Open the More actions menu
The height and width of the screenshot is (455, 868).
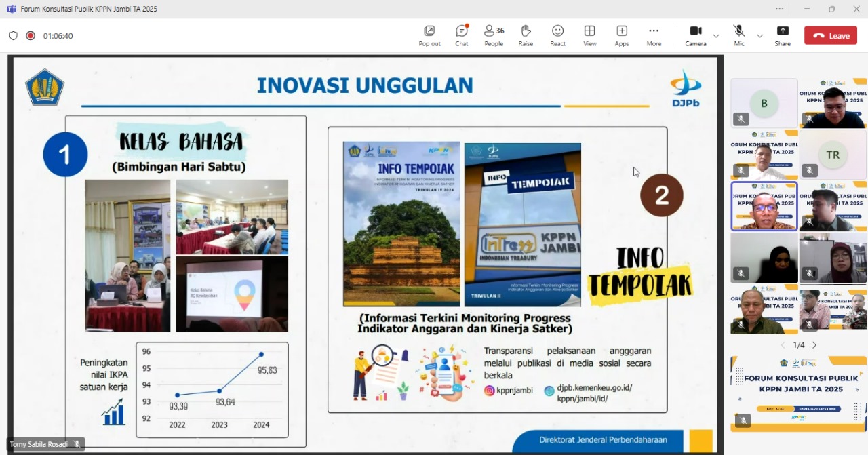(654, 35)
